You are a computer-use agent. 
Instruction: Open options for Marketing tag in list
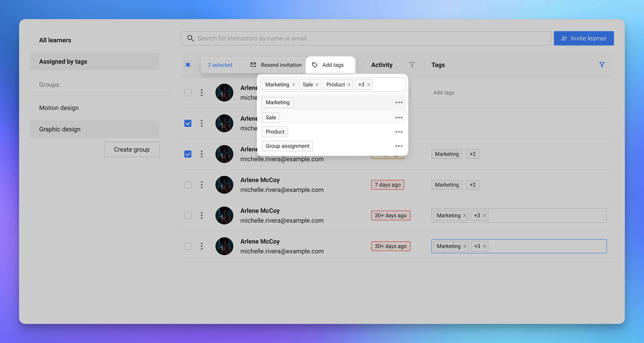[399, 103]
